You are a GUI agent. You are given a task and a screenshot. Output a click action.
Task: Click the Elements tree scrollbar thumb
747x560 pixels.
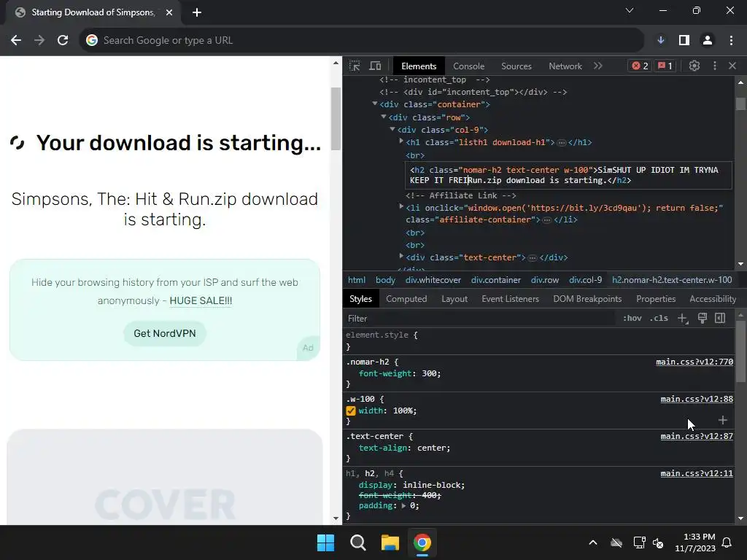pyautogui.click(x=740, y=104)
